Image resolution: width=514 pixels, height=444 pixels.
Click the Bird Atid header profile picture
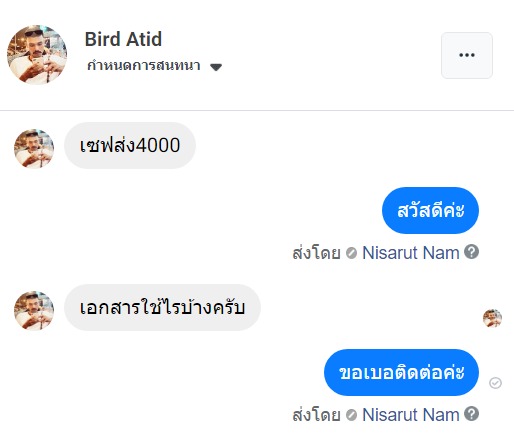pyautogui.click(x=37, y=55)
